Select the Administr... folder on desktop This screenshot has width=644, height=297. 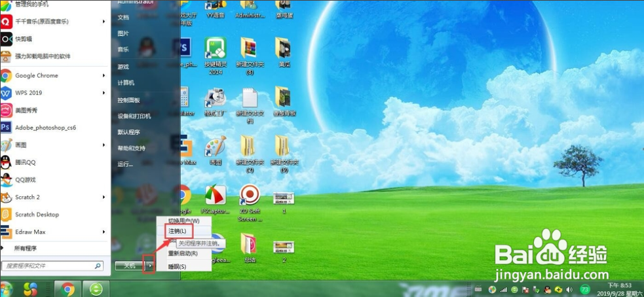click(x=250, y=10)
